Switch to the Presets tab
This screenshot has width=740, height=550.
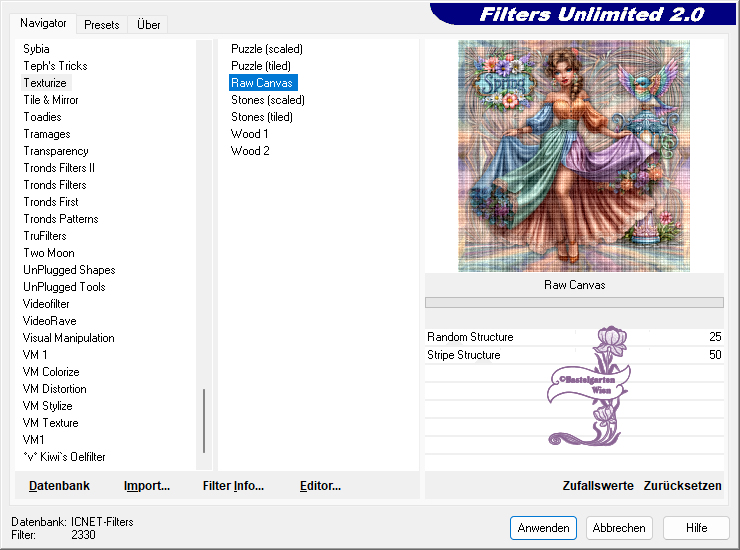[x=102, y=24]
